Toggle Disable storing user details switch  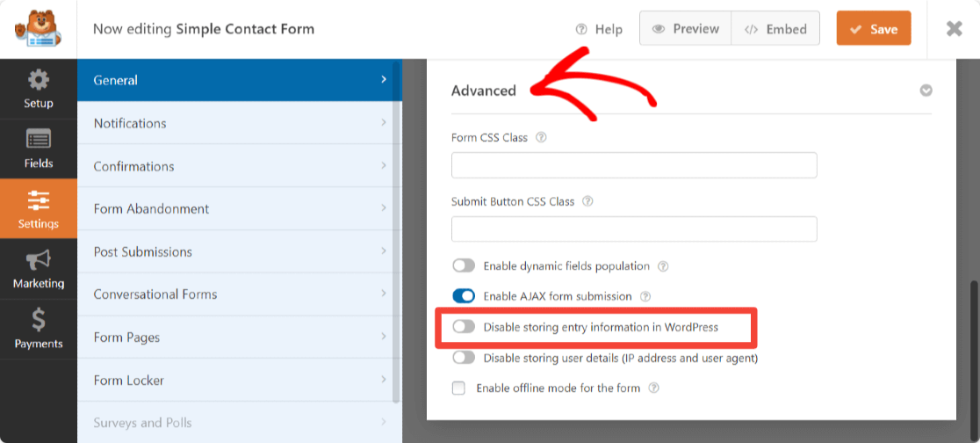[x=464, y=358]
